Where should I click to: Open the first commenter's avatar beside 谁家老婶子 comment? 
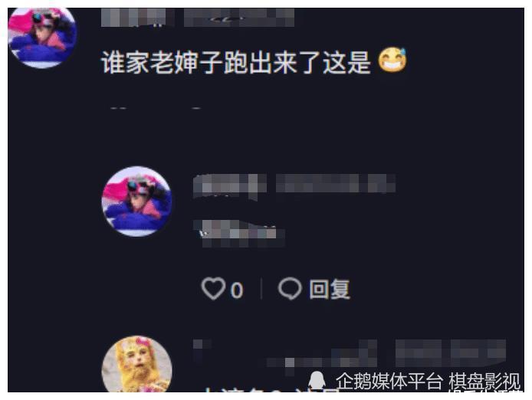[42, 38]
